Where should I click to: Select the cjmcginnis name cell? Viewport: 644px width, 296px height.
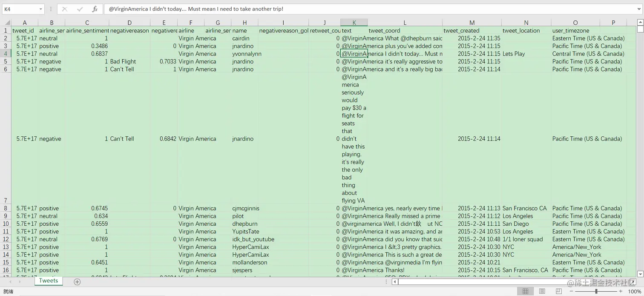(244, 208)
